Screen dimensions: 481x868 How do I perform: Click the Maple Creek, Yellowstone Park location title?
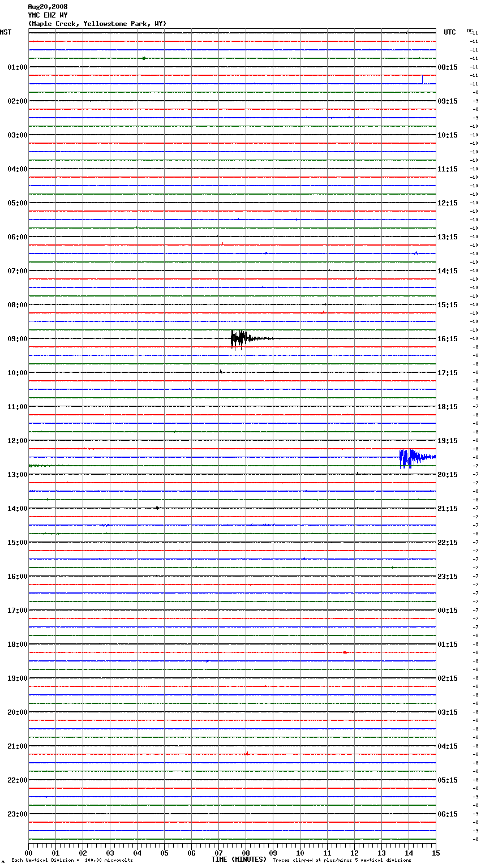[x=97, y=24]
